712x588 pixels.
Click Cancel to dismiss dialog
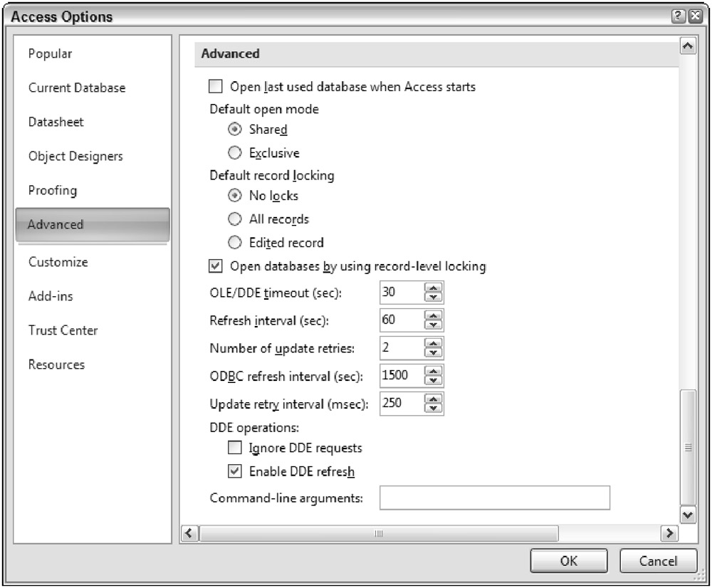[657, 561]
